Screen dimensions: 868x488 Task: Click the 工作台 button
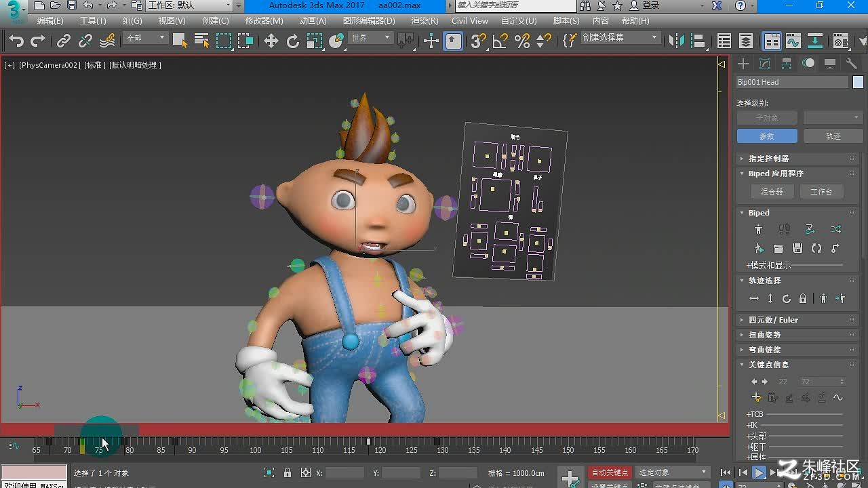click(821, 192)
